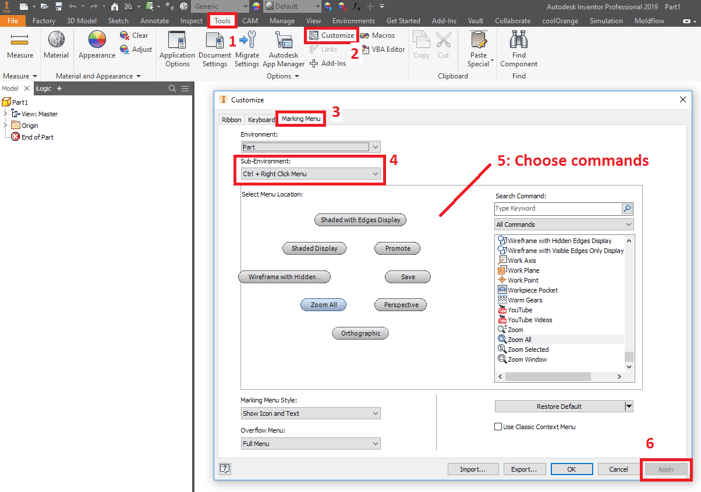This screenshot has height=492, width=701.
Task: Open Macros from the Options panel
Action: pyautogui.click(x=378, y=35)
